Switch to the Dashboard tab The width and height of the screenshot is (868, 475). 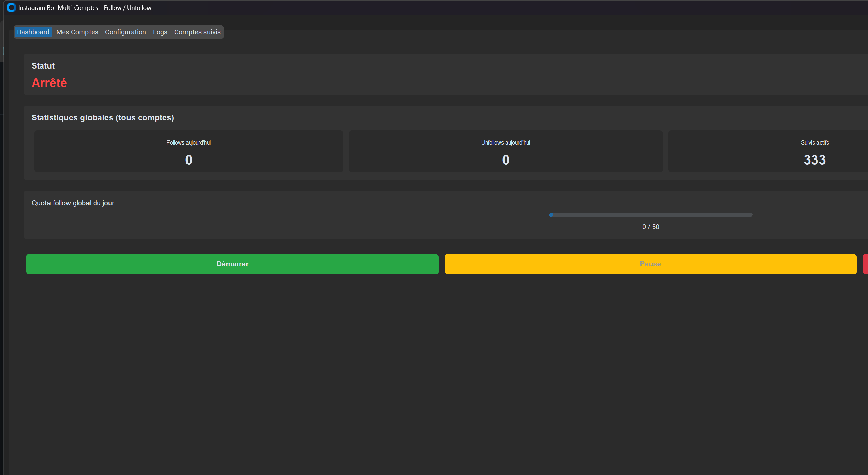point(33,32)
